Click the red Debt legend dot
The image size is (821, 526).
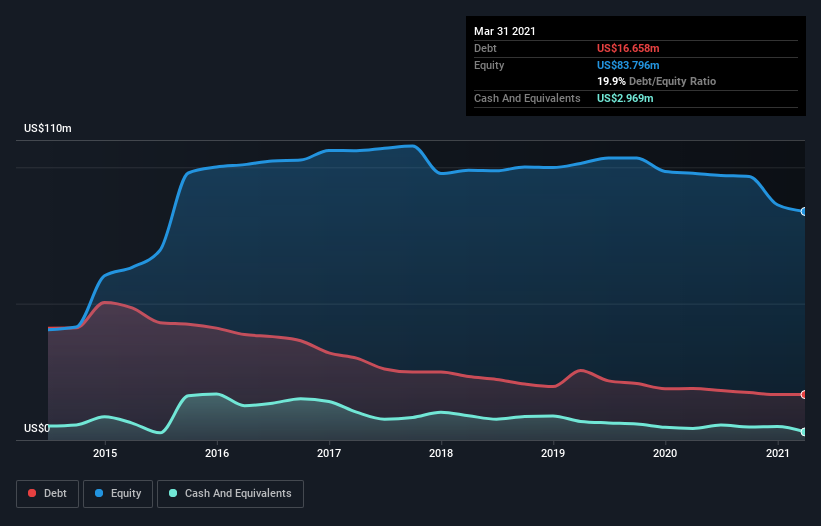point(32,493)
